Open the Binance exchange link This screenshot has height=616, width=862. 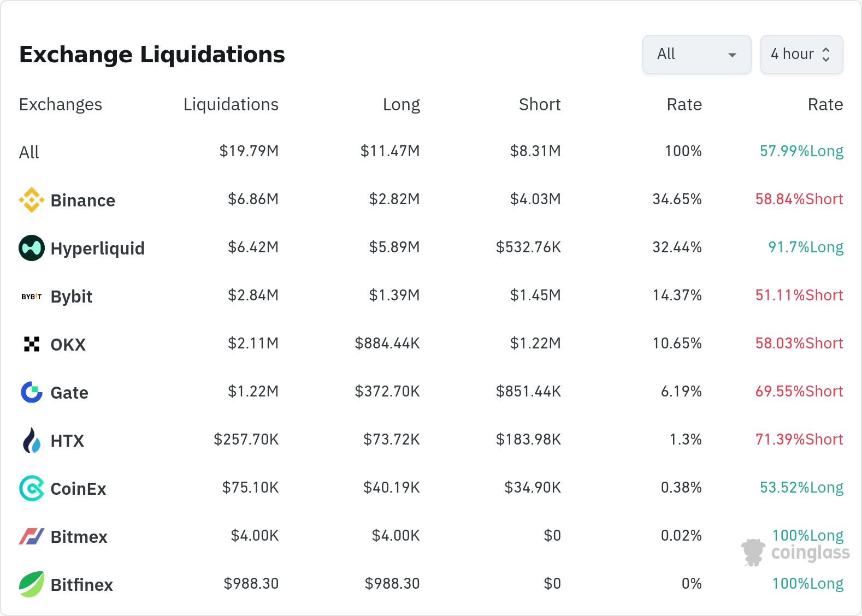coord(82,200)
